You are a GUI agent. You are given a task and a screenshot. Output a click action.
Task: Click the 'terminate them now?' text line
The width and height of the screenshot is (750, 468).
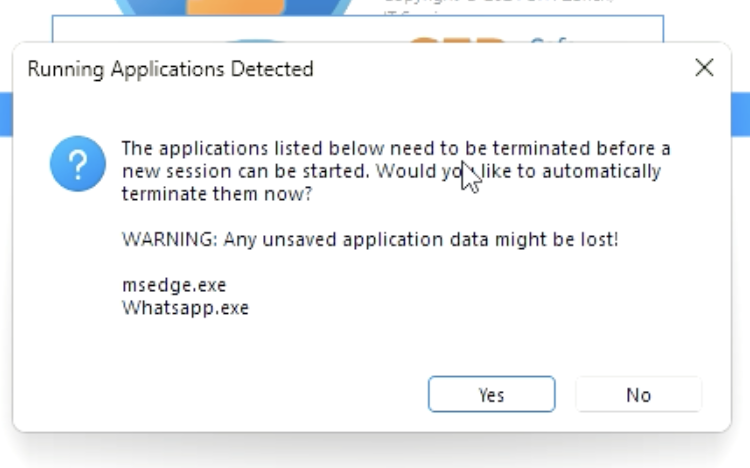217,194
